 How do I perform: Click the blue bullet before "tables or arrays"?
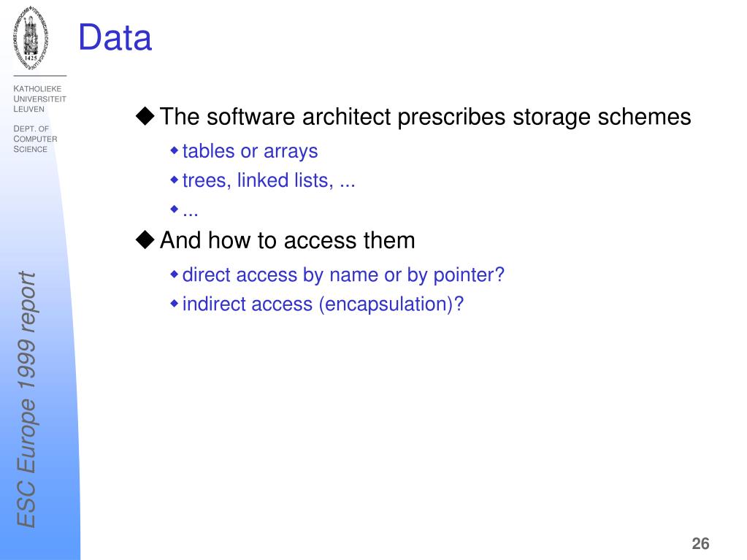tap(175, 151)
